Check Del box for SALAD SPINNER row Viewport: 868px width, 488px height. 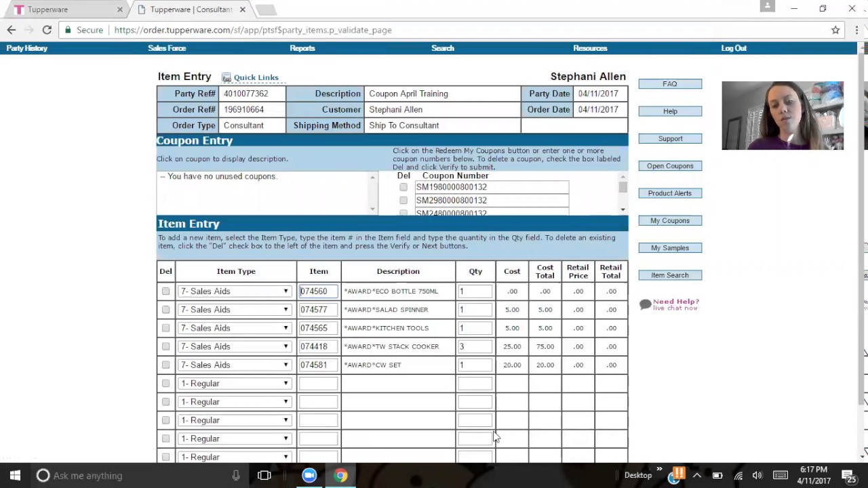pos(165,310)
